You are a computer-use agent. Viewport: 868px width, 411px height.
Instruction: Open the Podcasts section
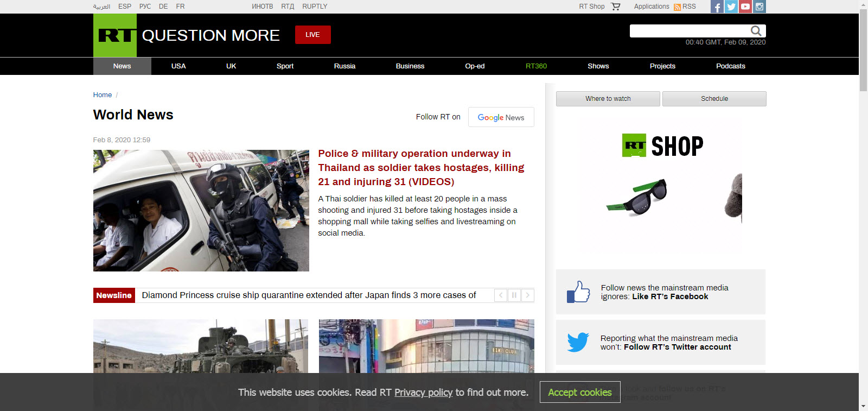point(731,66)
